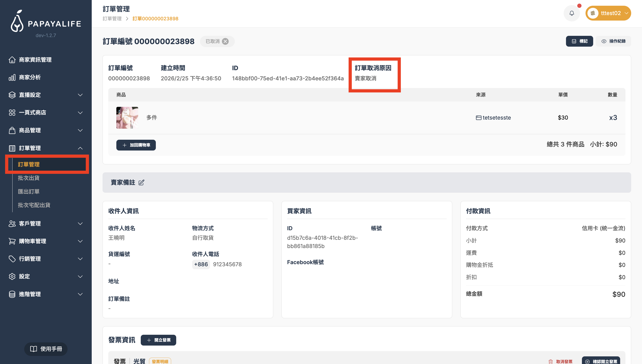Click the 開立發票 button
The width and height of the screenshot is (642, 364).
pos(158,340)
